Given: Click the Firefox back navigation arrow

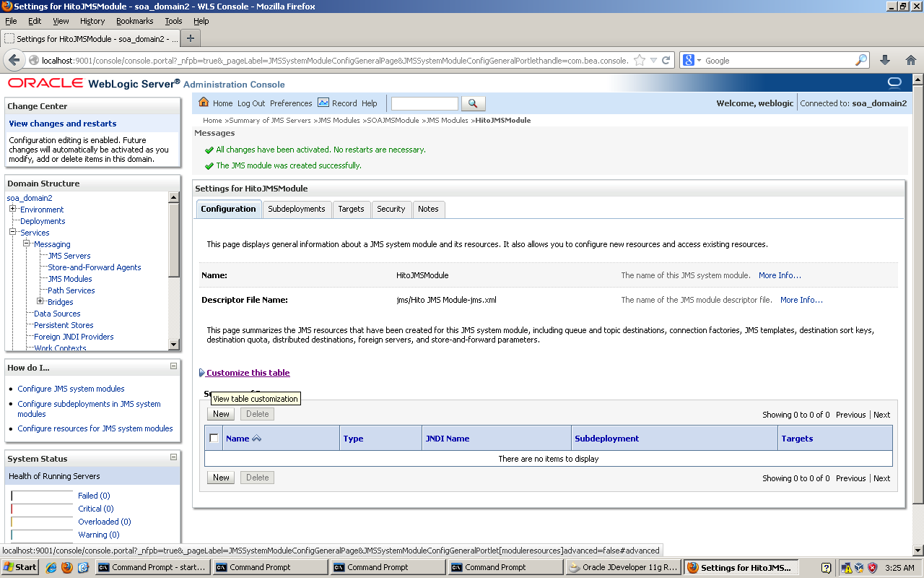Looking at the screenshot, I should tap(14, 60).
